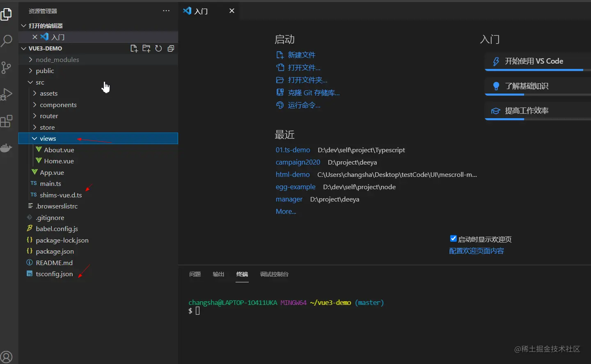
Task: Open the Source Control view
Action: [6, 67]
